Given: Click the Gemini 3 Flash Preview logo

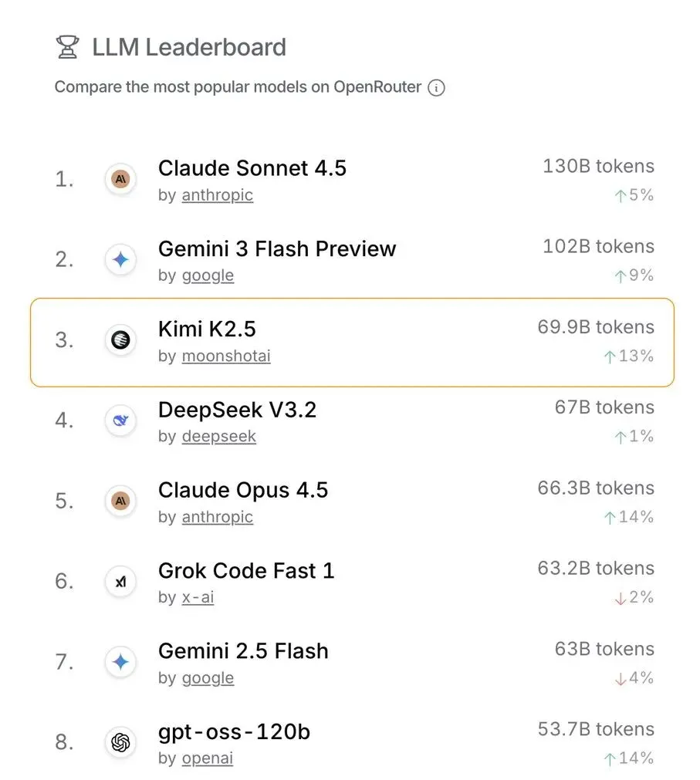Looking at the screenshot, I should point(120,260).
